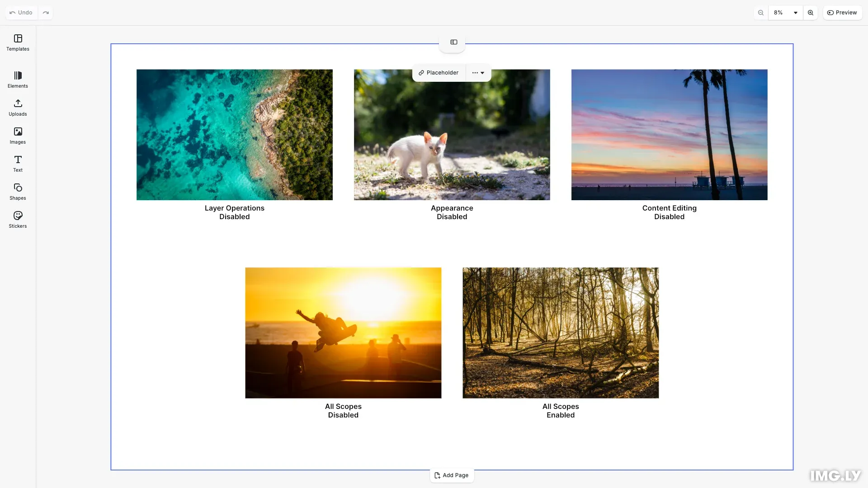Open the Templates panel
This screenshot has width=868, height=488.
[18, 42]
